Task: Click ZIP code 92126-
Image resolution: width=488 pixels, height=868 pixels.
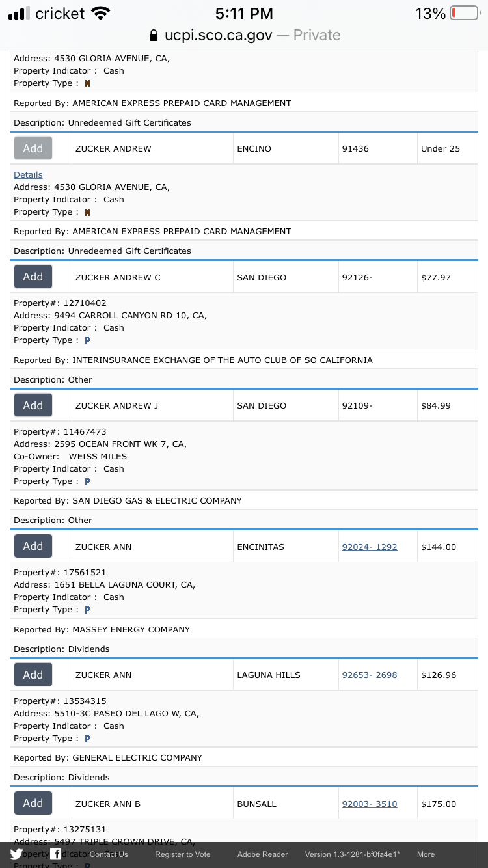Action: (x=357, y=277)
